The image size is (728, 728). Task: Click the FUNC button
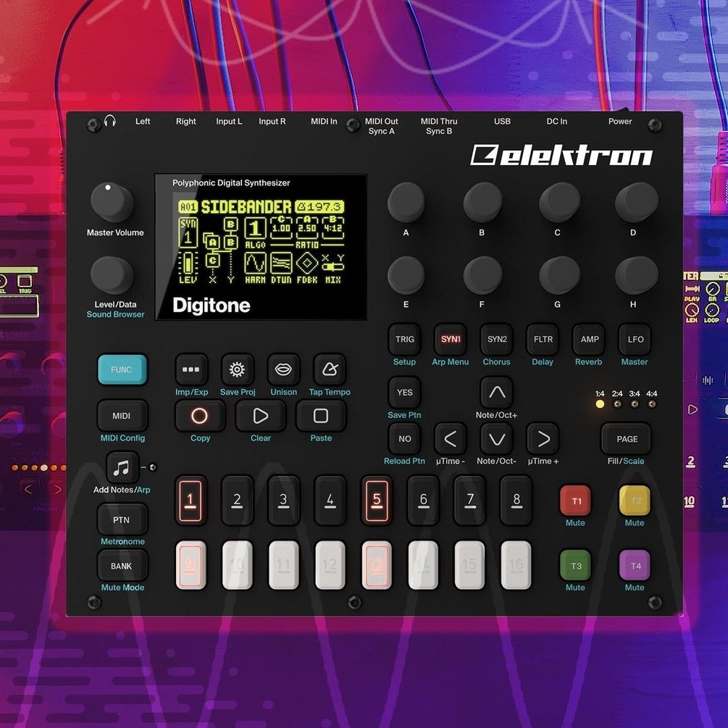(x=122, y=369)
